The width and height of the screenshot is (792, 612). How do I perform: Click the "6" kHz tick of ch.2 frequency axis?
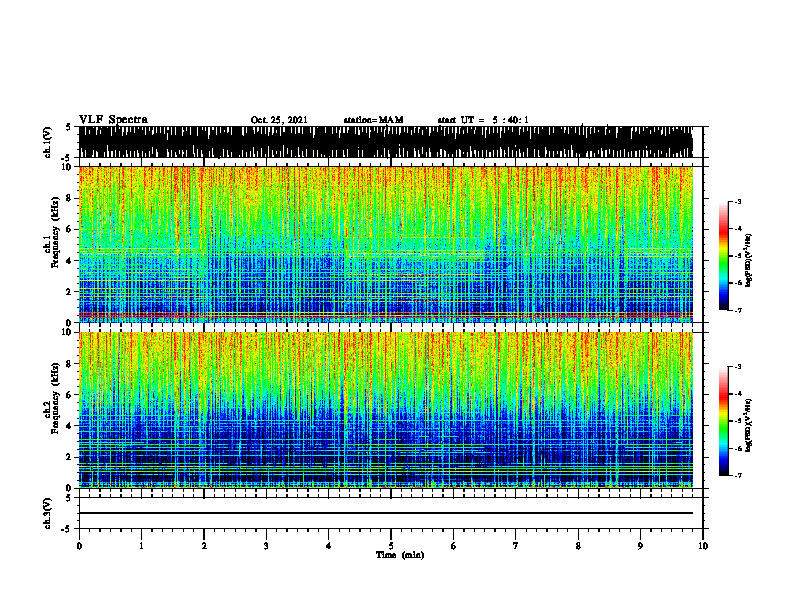pyautogui.click(x=69, y=395)
